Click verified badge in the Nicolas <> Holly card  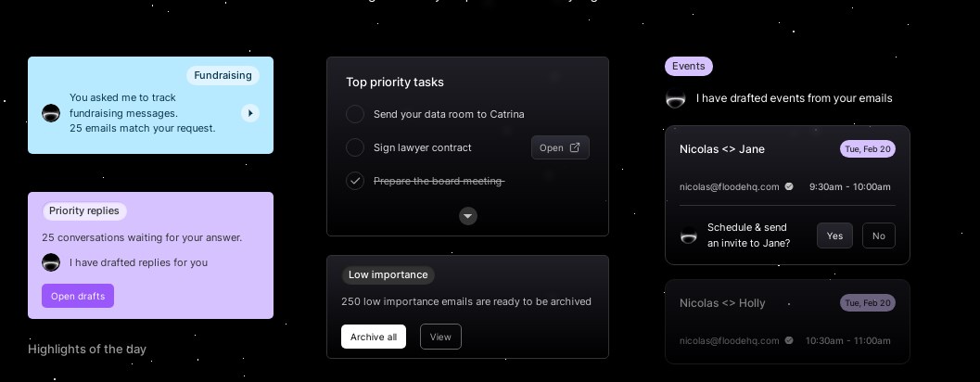[789, 340]
